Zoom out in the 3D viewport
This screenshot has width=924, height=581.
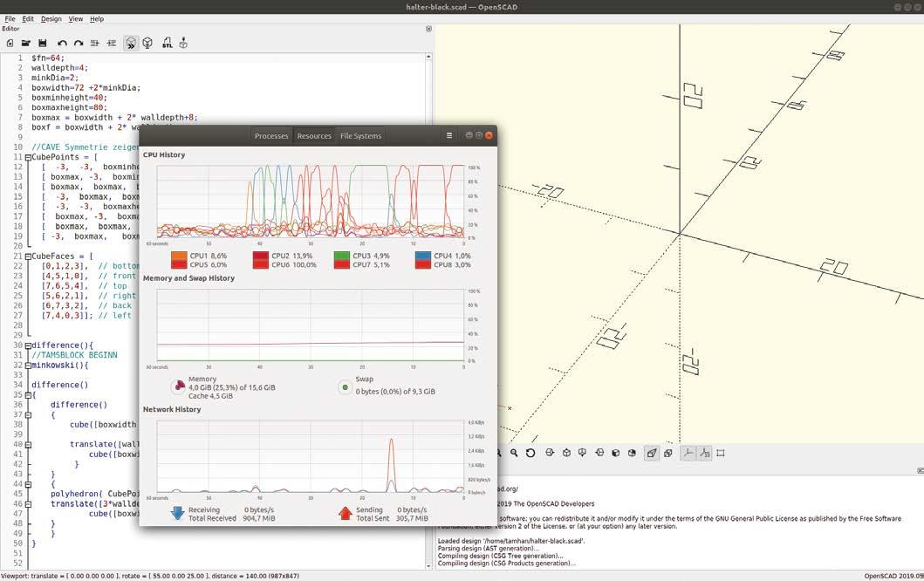(514, 453)
